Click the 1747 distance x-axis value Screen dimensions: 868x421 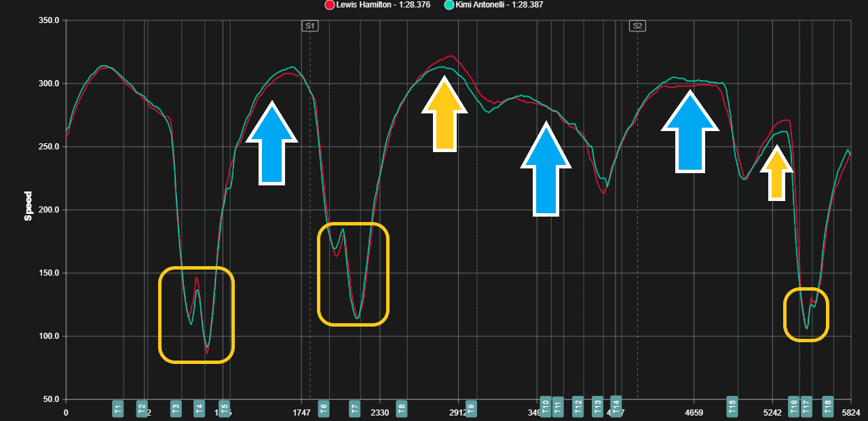(x=301, y=412)
